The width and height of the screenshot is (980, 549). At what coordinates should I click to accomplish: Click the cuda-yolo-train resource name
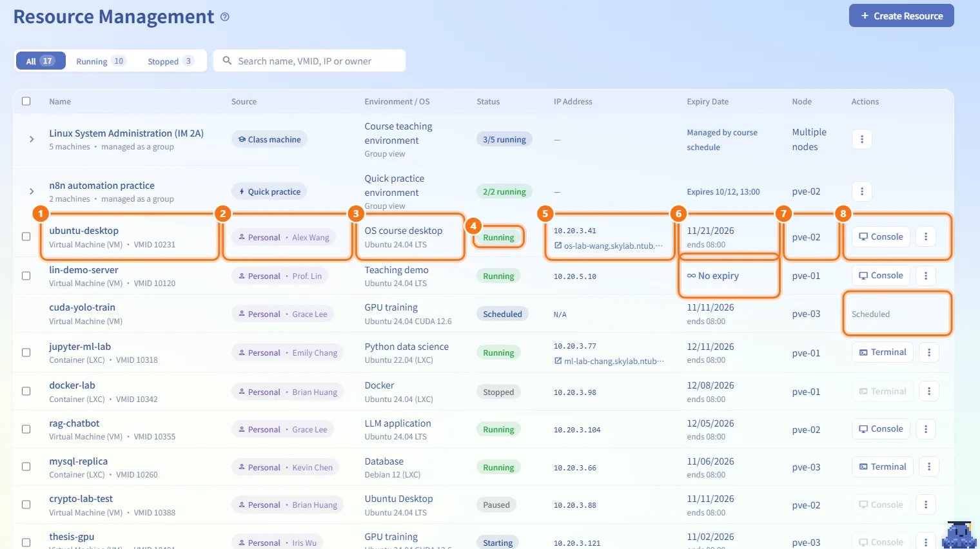[x=82, y=307]
